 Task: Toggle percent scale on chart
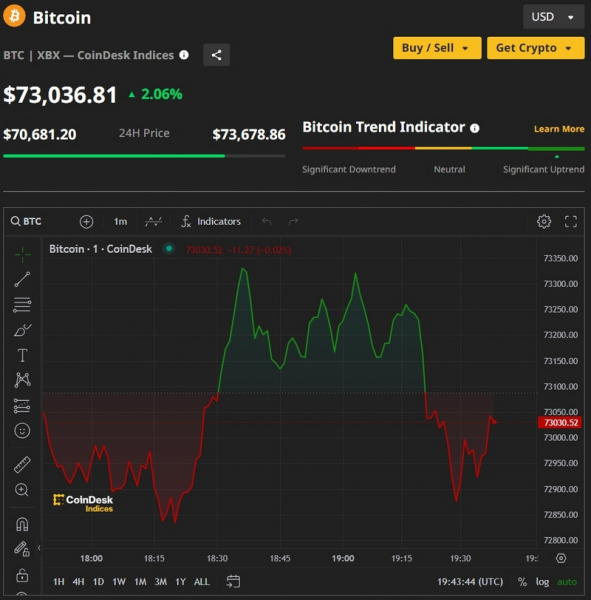pos(522,582)
